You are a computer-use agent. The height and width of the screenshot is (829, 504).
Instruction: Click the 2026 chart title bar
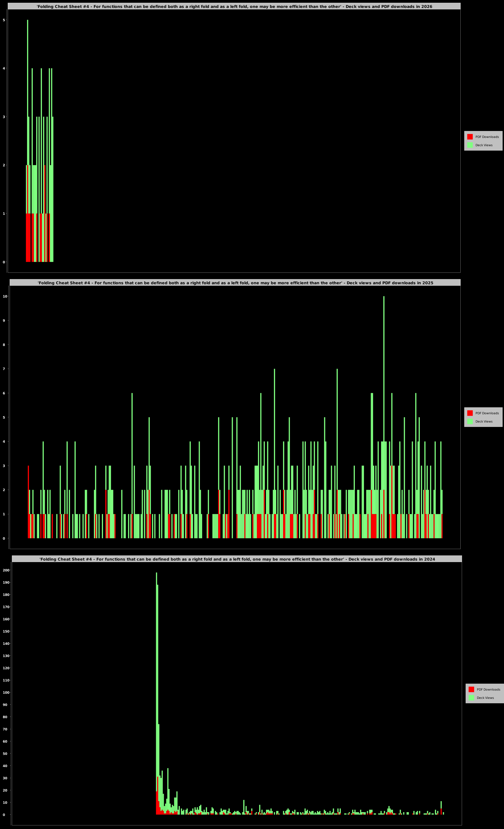point(234,6)
